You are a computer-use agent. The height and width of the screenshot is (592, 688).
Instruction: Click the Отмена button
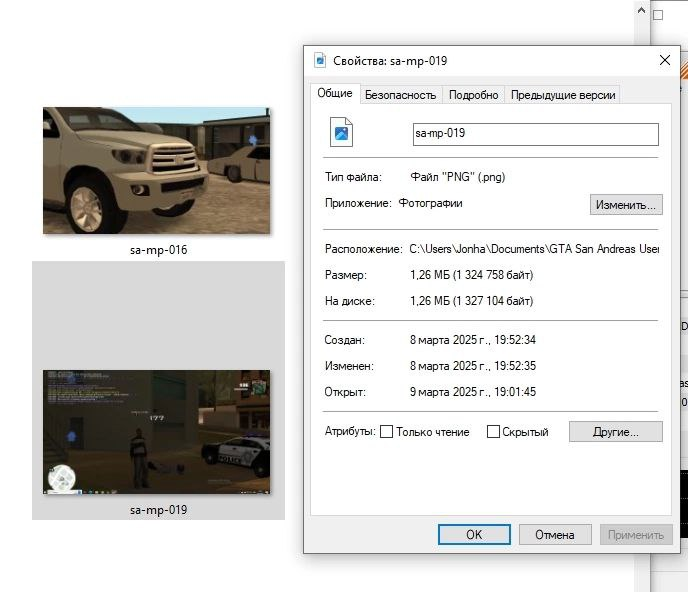point(554,535)
